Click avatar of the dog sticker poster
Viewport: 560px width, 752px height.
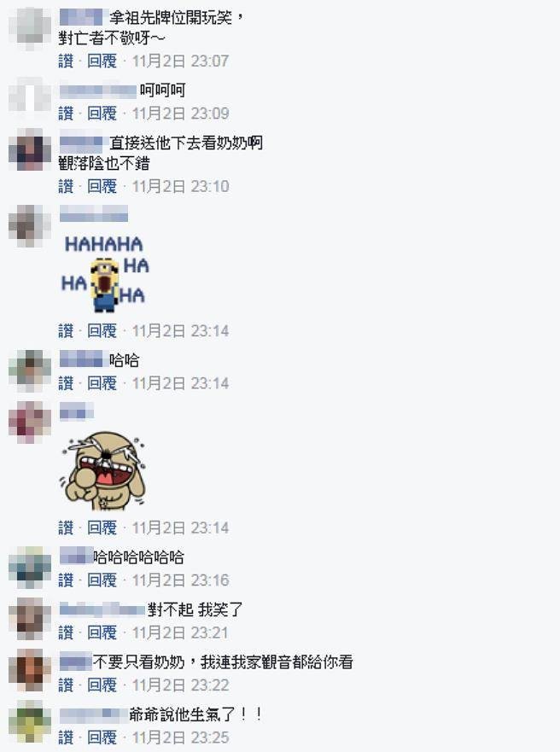(30, 422)
